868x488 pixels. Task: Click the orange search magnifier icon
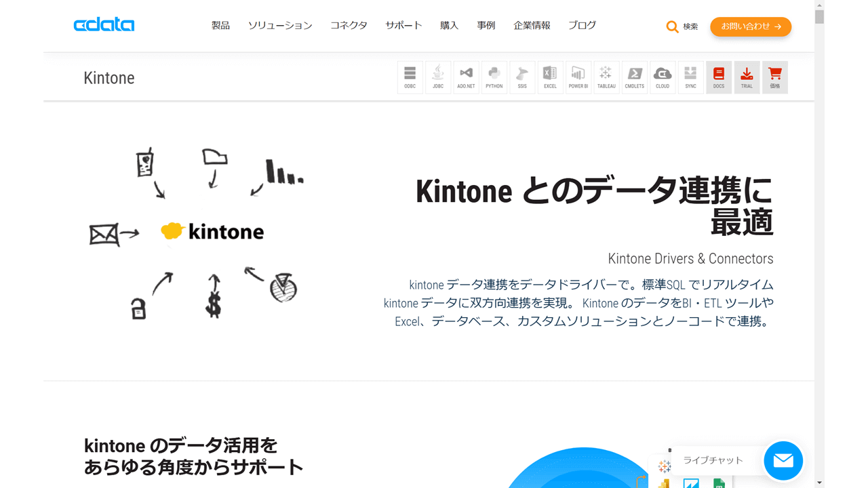click(x=672, y=27)
